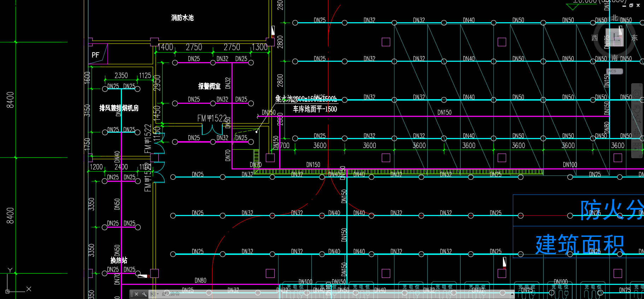Select the UCS origin icon
Viewport: 644px width, 299px height.
(x=7, y=292)
